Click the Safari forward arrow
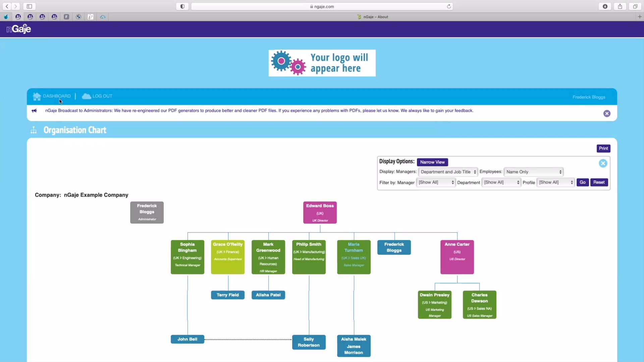The width and height of the screenshot is (644, 362). coord(15,6)
